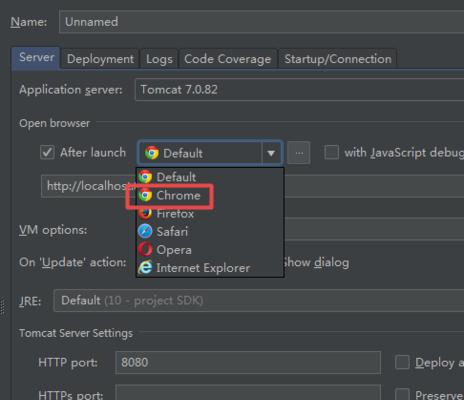Screen dimensions: 464x400
Task: Tick the Deploy applications checkbox
Action: pyautogui.click(x=402, y=362)
